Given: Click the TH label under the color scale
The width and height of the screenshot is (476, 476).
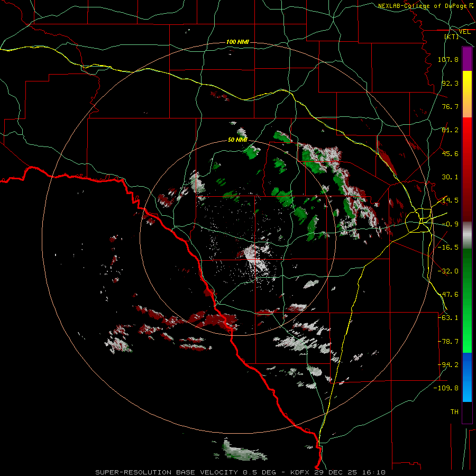Looking at the screenshot, I should [x=454, y=412].
